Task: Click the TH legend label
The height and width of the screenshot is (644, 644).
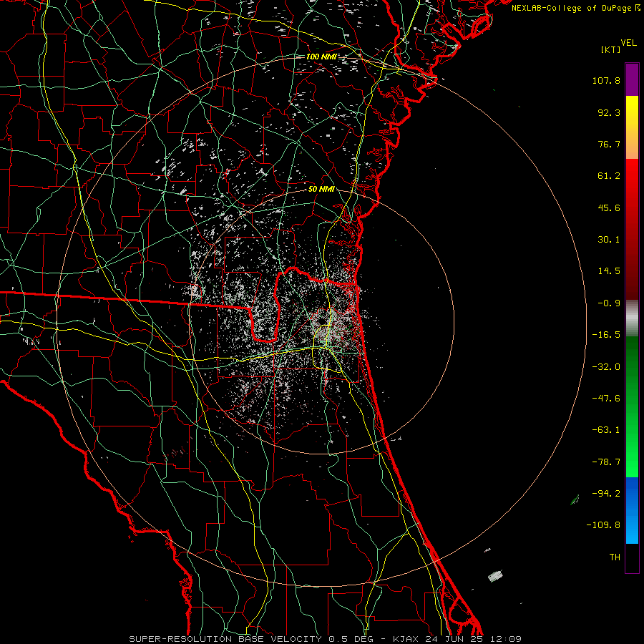Action: coord(615,557)
